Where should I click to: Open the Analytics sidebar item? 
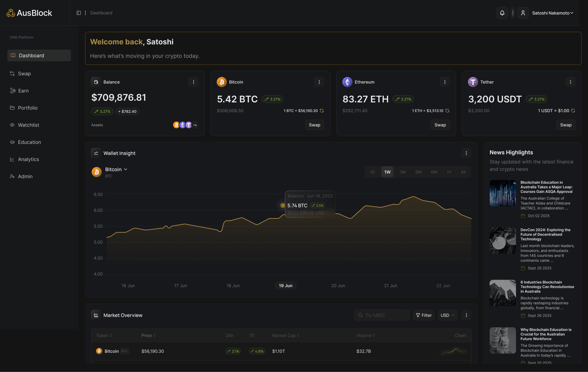coord(28,159)
